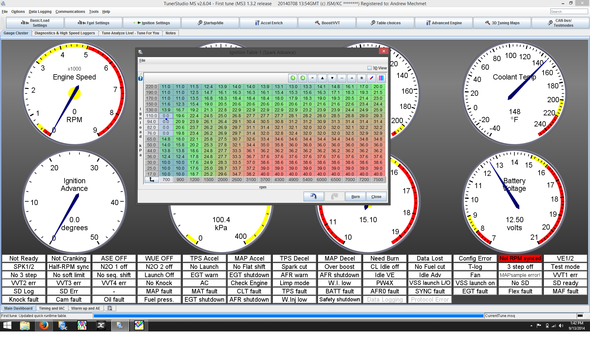Increment selected cells with the green up-arrow icon
590x364 pixels.
(x=293, y=78)
